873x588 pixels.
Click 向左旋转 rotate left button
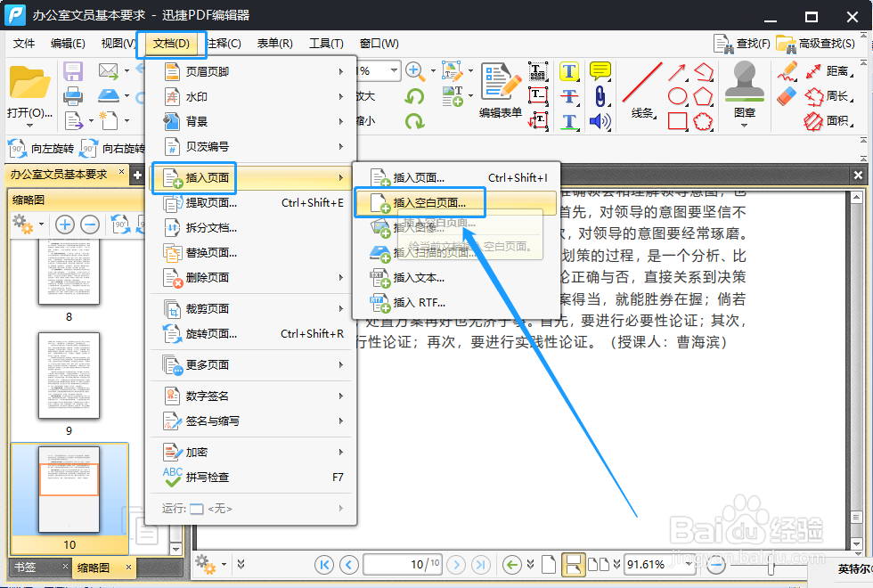pos(41,149)
